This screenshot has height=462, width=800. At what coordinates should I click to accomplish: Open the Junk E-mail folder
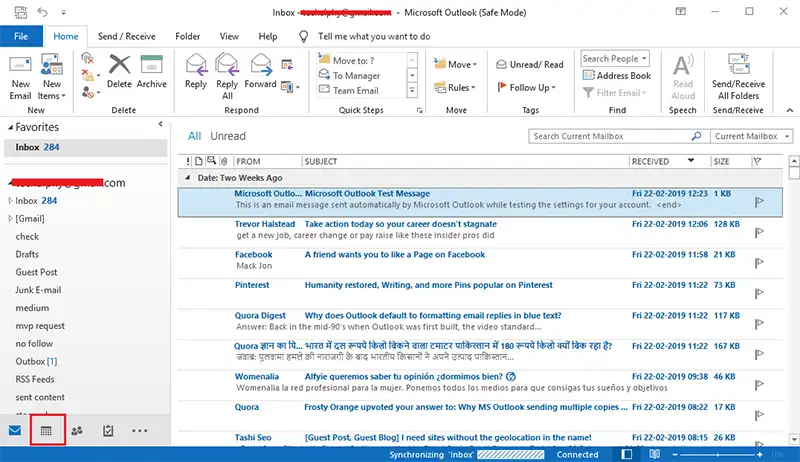tap(38, 290)
